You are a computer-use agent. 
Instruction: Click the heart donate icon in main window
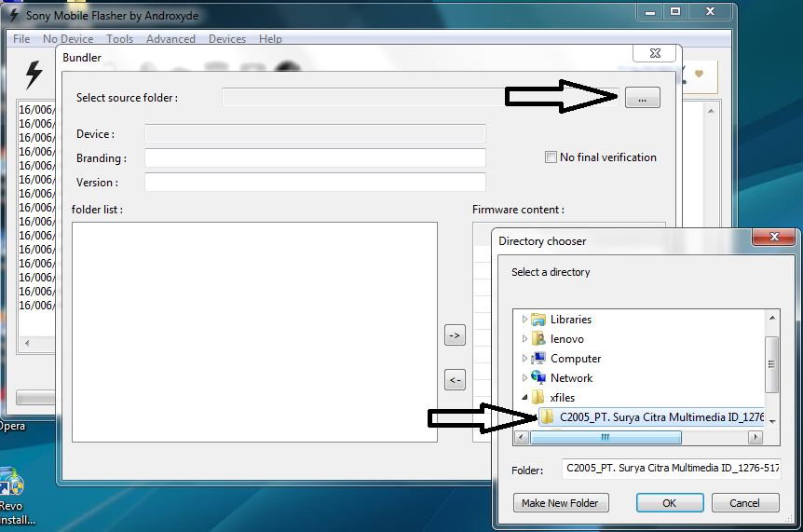699,74
